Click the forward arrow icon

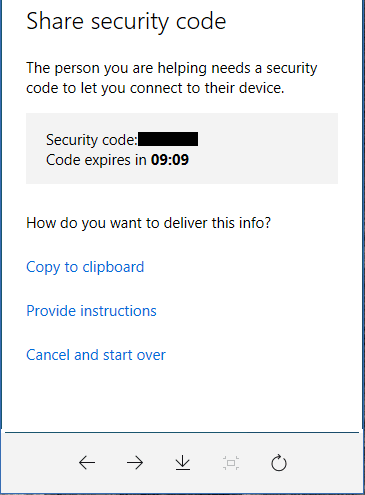click(x=135, y=463)
